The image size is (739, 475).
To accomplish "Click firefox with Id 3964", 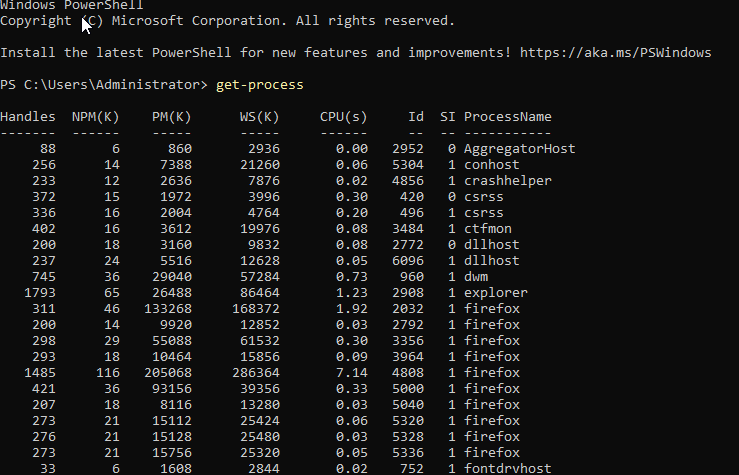I will (492, 357).
